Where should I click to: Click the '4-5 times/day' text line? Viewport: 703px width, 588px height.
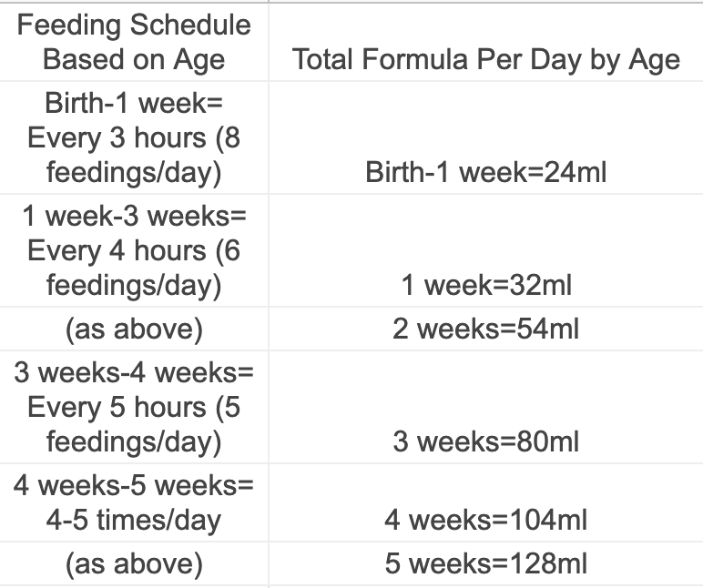[134, 520]
